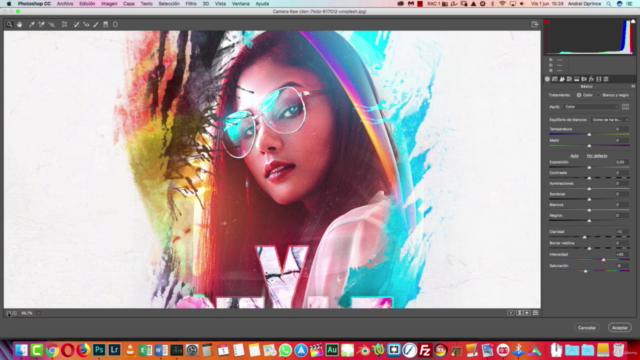Open Equilibrio de blancos dropdown
Viewport: 640px width, 360px height.
[x=610, y=120]
